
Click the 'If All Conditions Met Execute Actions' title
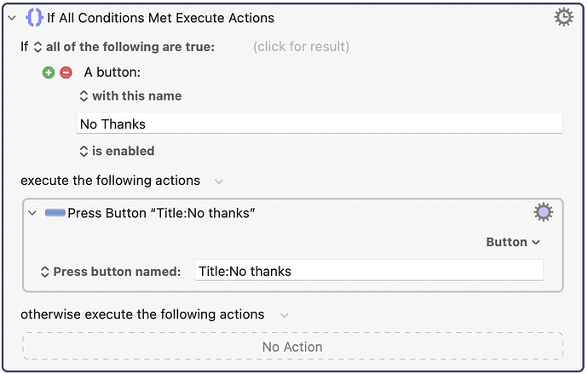160,17
